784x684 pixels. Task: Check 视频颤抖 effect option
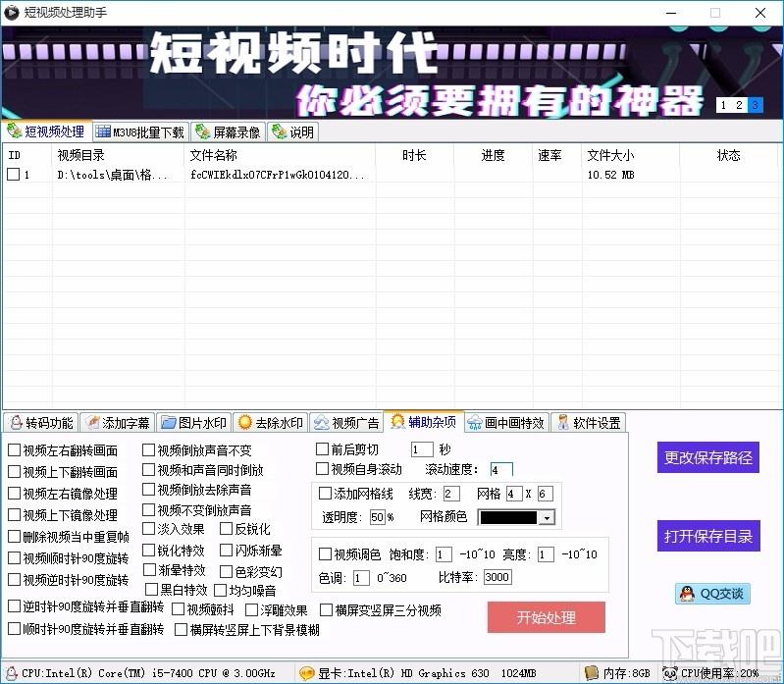point(178,609)
